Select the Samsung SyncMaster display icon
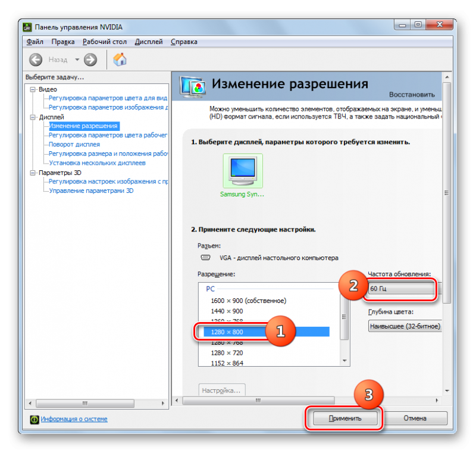This screenshot has height=453, width=476. pyautogui.click(x=243, y=171)
